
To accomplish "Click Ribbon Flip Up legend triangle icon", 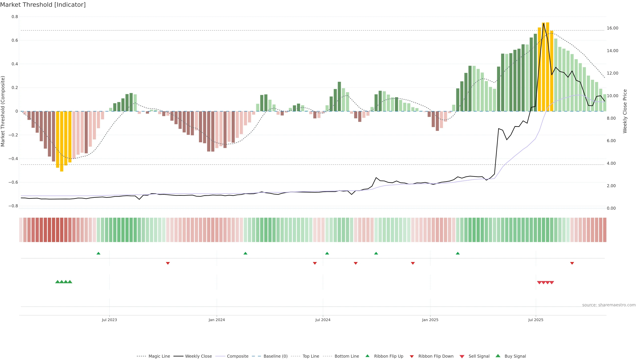I will [367, 356].
